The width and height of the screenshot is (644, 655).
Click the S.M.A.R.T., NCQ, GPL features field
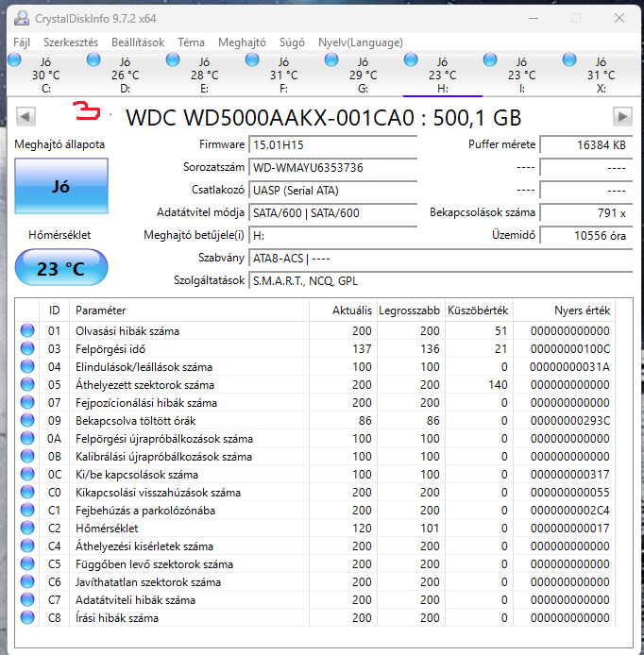coord(440,280)
